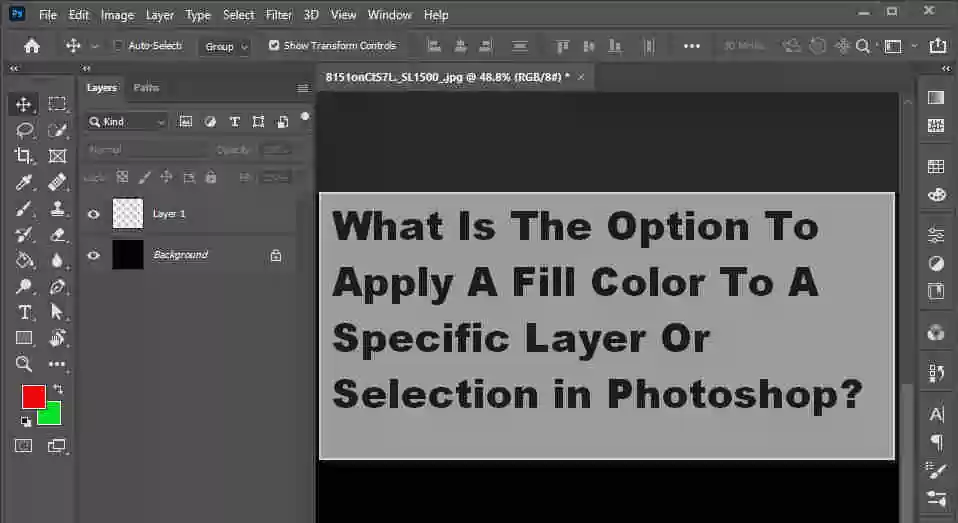Toggle the smart objects filter
This screenshot has height=523, width=958.
point(282,122)
